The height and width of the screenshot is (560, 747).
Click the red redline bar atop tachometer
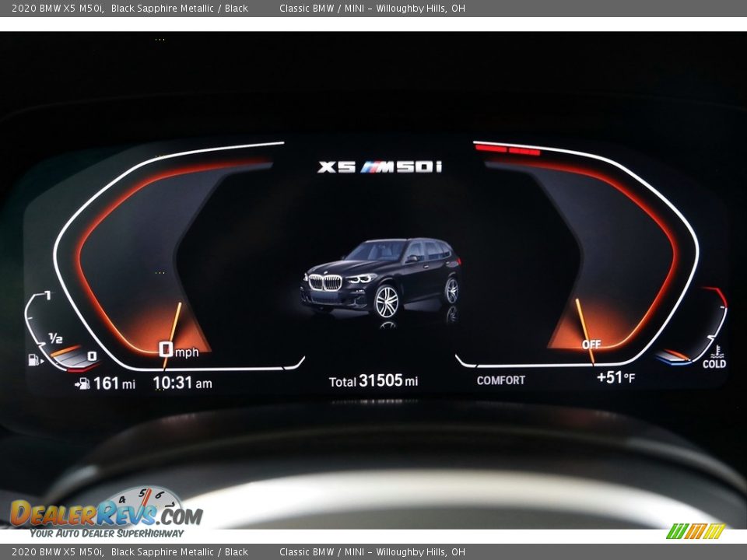point(508,150)
